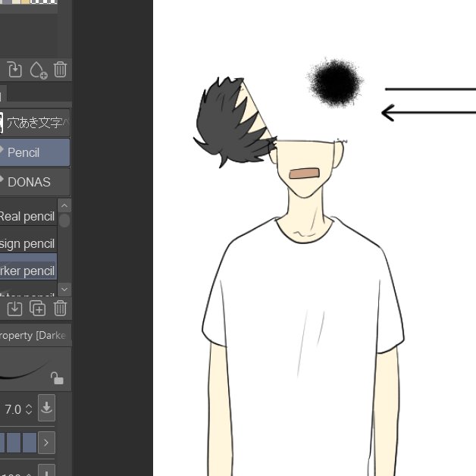Click the Tool property Darker pencil title
The image size is (476, 476).
point(33,336)
